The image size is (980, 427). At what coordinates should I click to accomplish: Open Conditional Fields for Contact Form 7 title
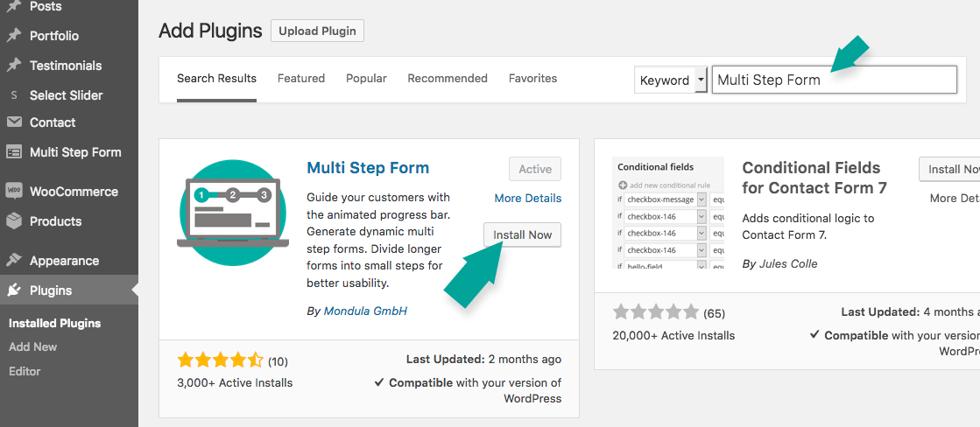(x=814, y=178)
